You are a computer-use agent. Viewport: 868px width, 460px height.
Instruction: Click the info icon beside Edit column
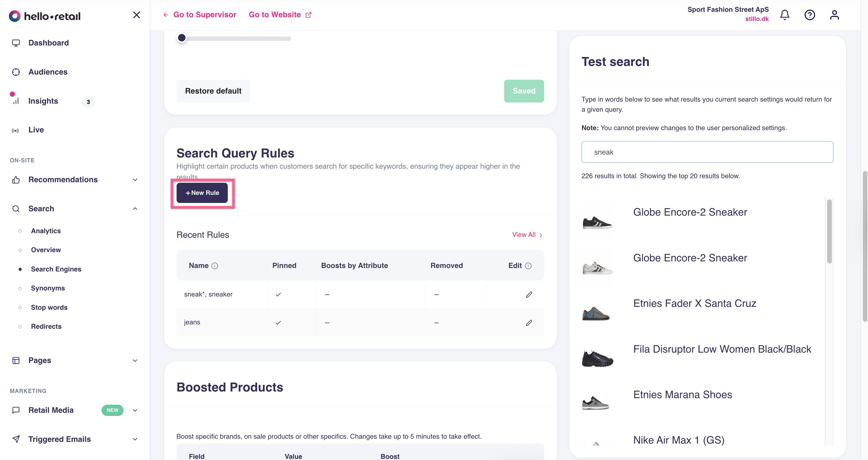point(528,266)
